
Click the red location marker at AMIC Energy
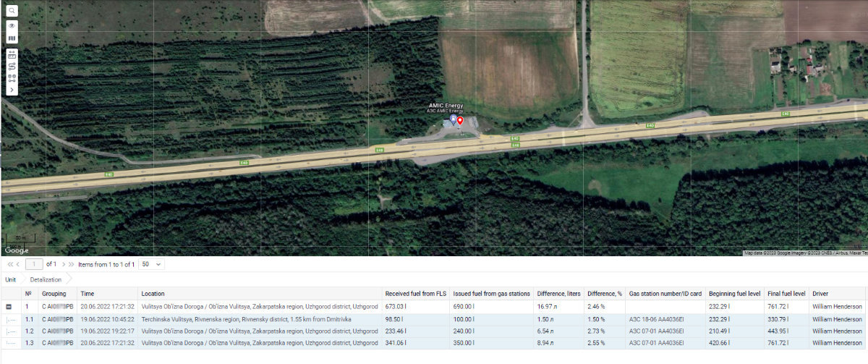tap(460, 121)
